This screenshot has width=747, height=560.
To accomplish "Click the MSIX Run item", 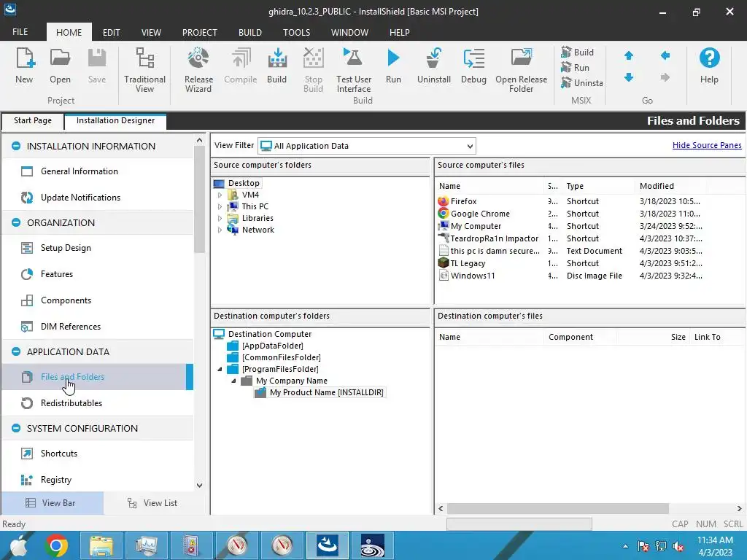I will 576,68.
